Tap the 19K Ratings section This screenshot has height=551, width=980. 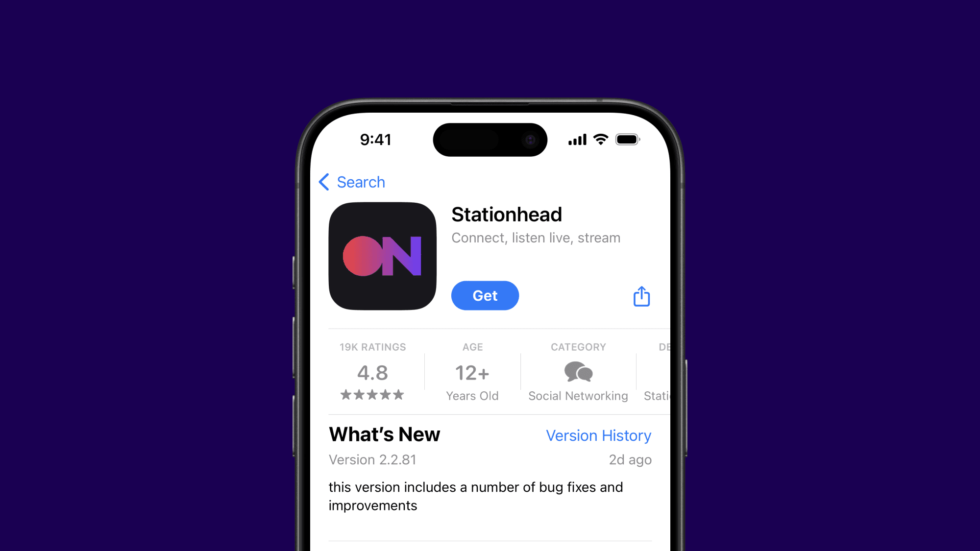click(x=372, y=371)
